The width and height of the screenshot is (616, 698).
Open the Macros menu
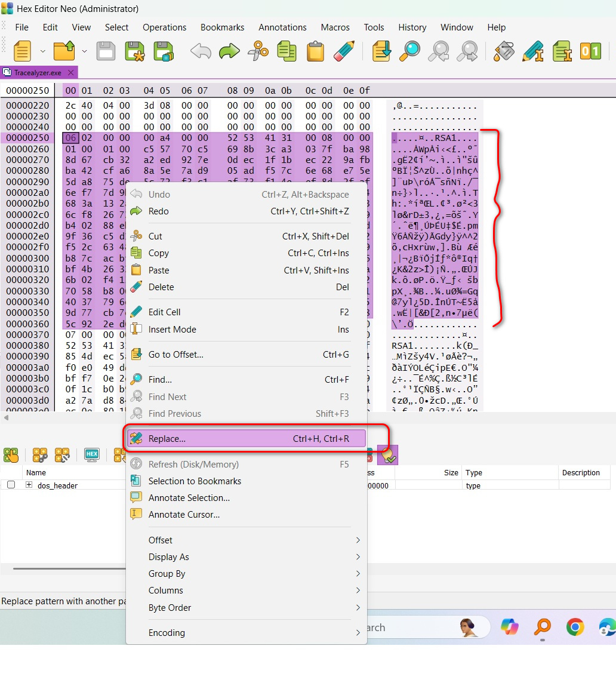point(335,27)
